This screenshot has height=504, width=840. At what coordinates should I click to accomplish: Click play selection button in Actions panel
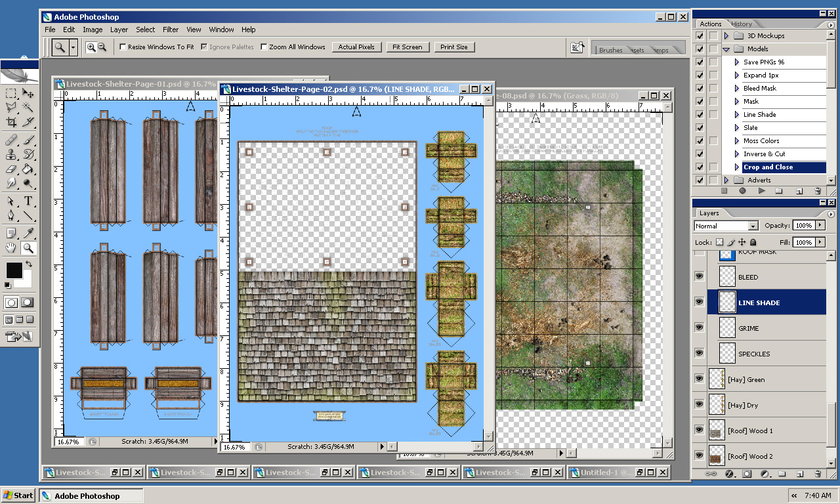tap(761, 191)
